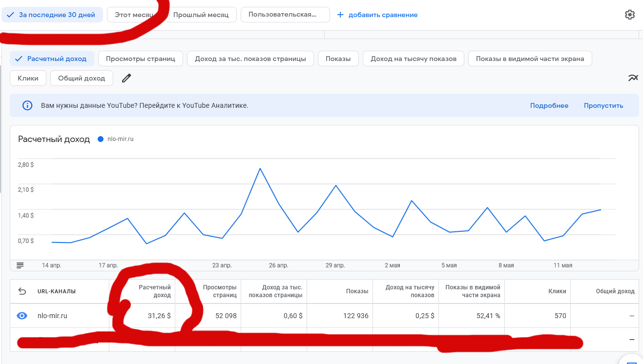
Task: Click the '2 мая' date on the chart axis
Action: [x=393, y=265]
